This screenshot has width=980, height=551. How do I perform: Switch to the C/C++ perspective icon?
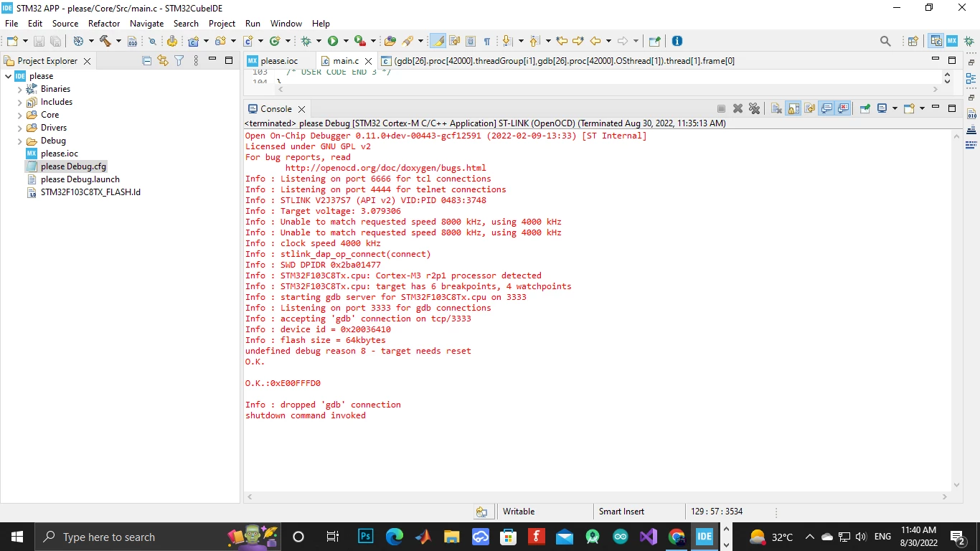(936, 42)
